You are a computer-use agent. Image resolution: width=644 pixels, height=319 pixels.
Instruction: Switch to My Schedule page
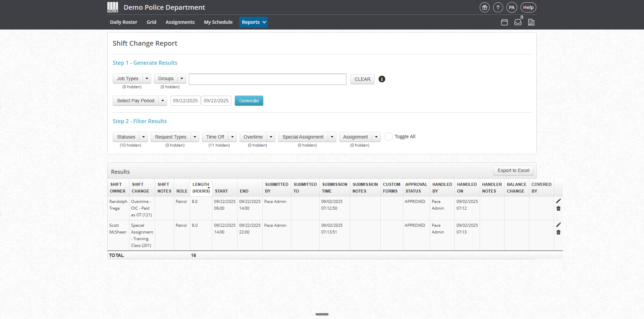coord(218,22)
